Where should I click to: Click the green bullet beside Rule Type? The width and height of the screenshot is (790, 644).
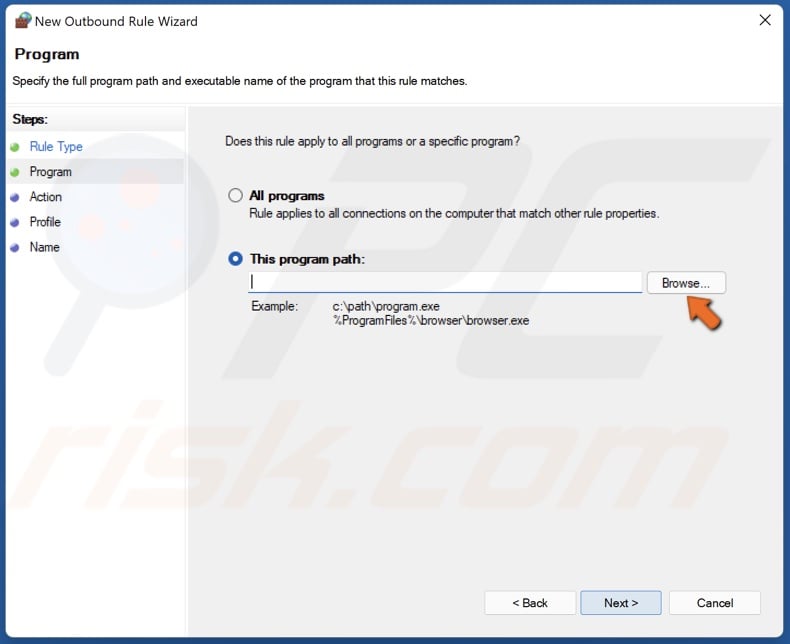coord(15,147)
